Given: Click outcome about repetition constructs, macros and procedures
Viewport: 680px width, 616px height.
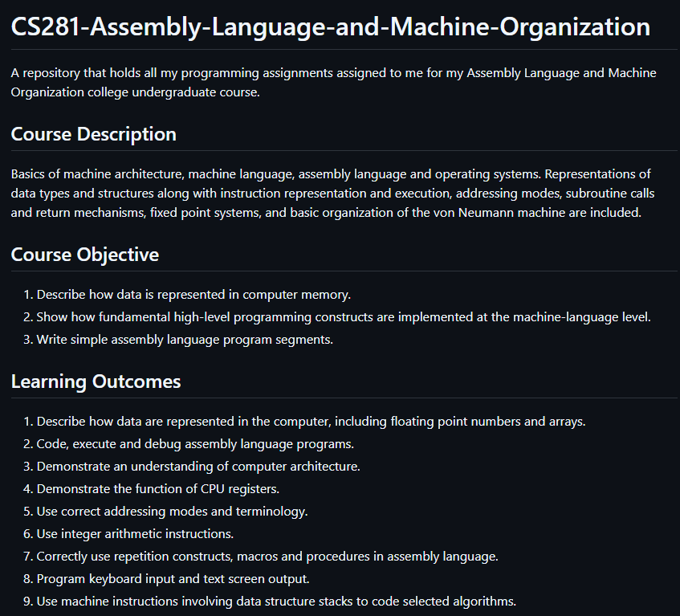Looking at the screenshot, I should click(267, 557).
